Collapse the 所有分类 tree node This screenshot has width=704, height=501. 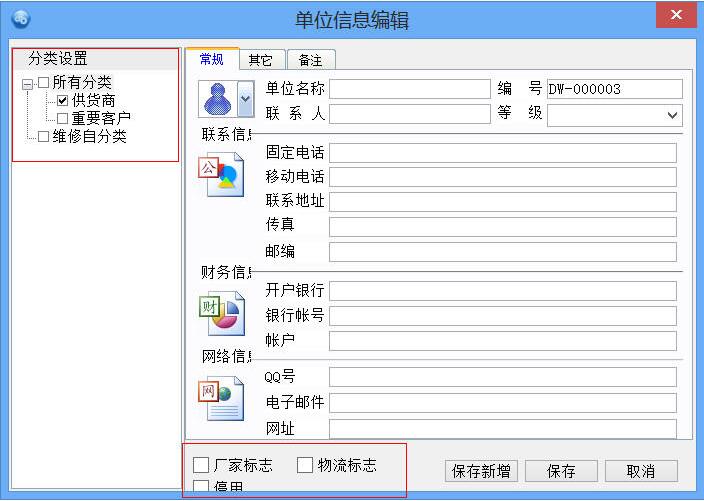coord(27,84)
